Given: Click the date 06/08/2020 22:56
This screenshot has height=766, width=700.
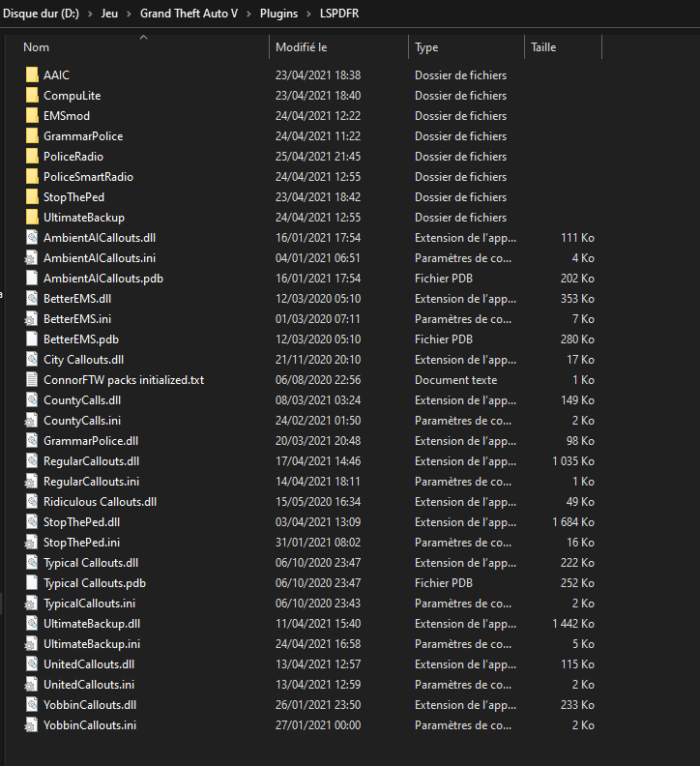Looking at the screenshot, I should 318,379.
